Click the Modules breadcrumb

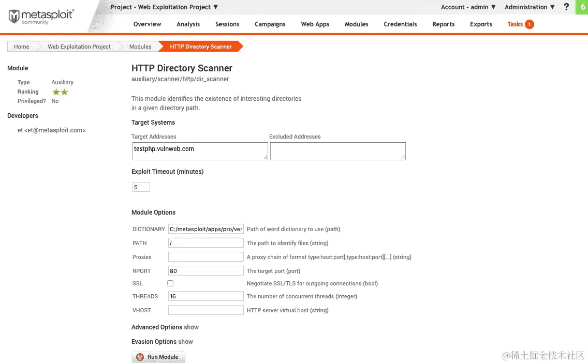[x=140, y=47]
